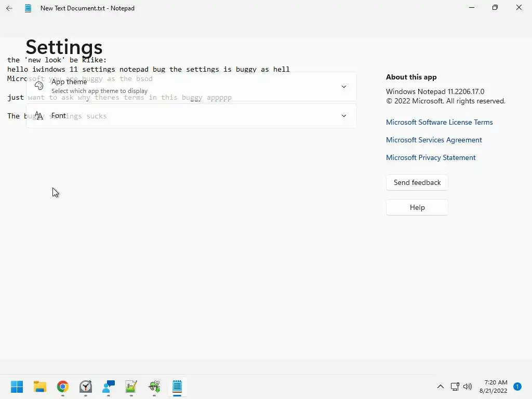This screenshot has width=532, height=399.
Task: Minimize the Notepad window
Action: pos(472,7)
